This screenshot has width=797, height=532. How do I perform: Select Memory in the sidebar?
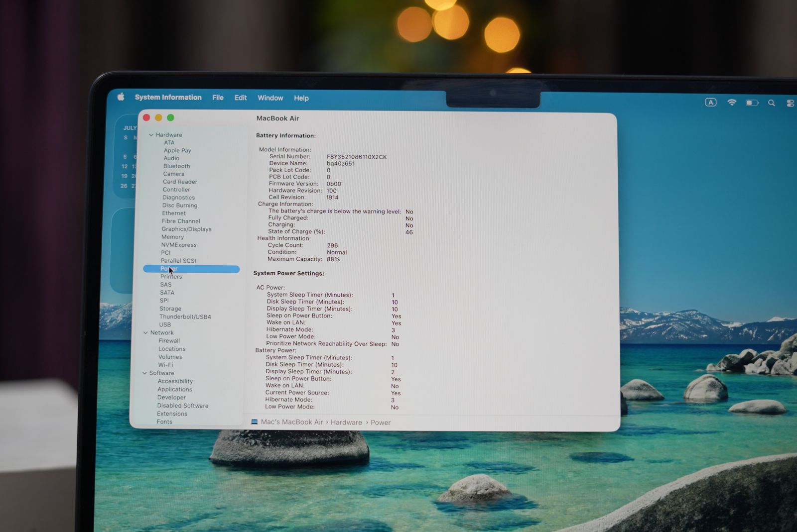[x=172, y=237]
